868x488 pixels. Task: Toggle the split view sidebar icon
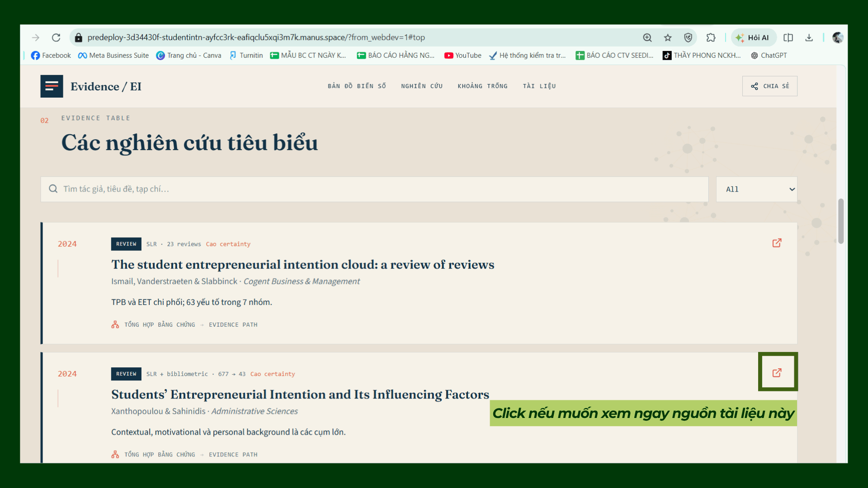click(788, 38)
